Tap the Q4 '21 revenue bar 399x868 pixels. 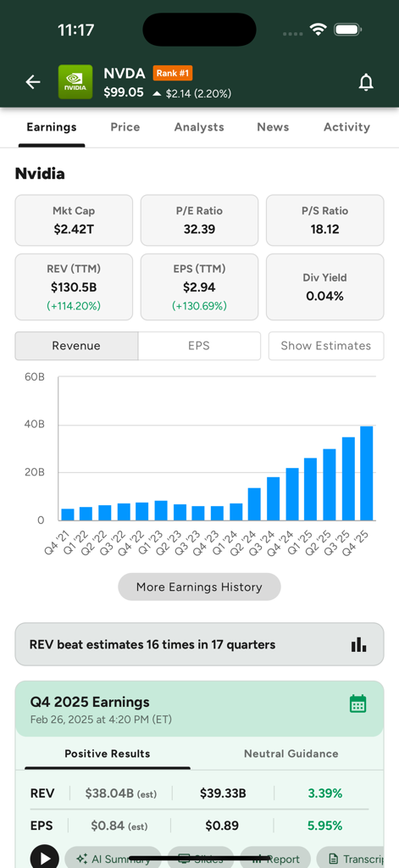click(68, 515)
